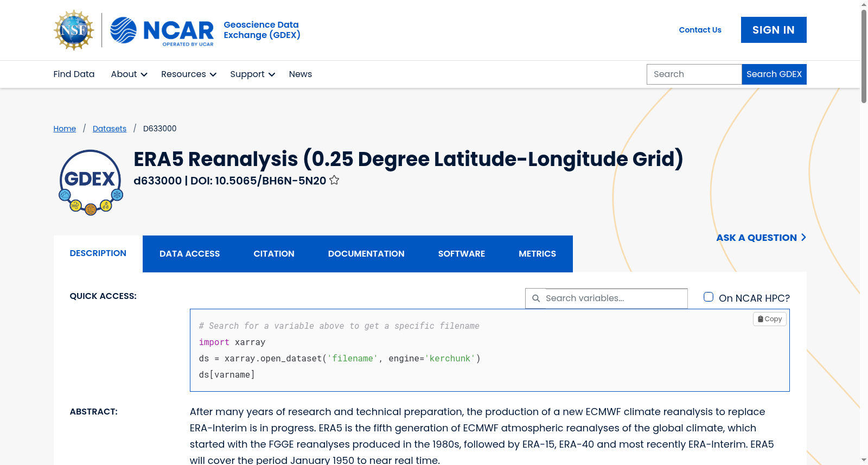
Task: Click the 'ds[varname]' code line
Action: click(x=227, y=375)
